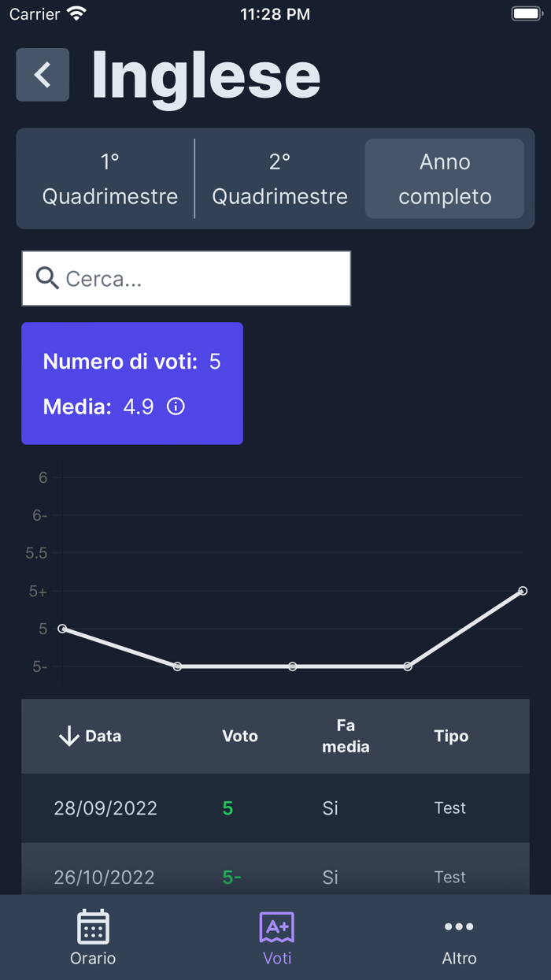551x980 pixels.
Task: Select the 1° Quadrimestre segment
Action: 110,179
